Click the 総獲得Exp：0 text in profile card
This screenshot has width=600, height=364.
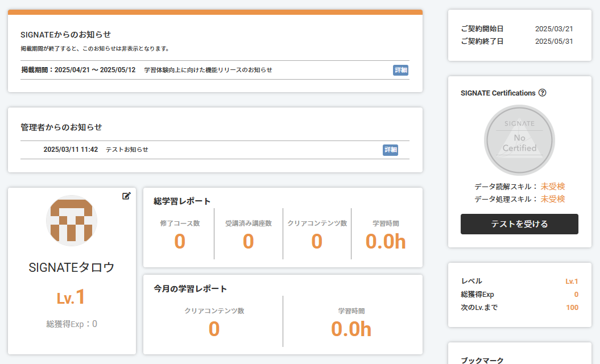[x=72, y=324]
